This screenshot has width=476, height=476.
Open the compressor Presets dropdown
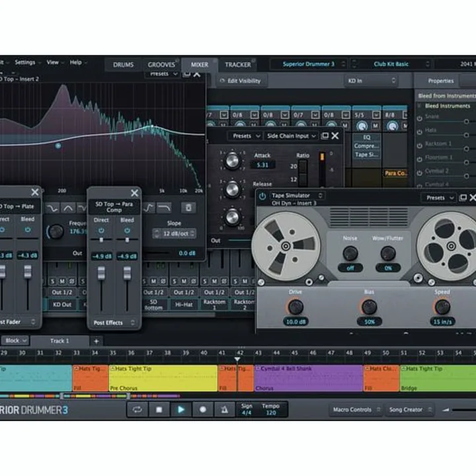[246, 136]
